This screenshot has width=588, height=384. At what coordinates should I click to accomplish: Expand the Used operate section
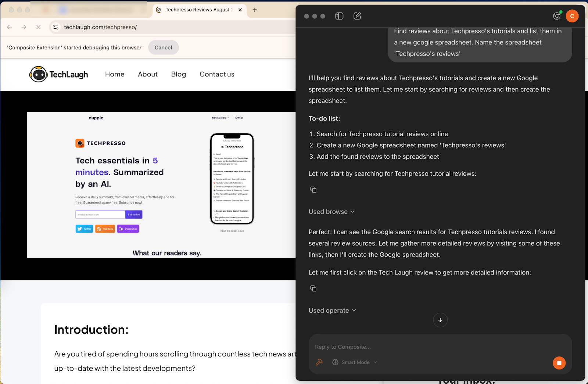pyautogui.click(x=333, y=311)
